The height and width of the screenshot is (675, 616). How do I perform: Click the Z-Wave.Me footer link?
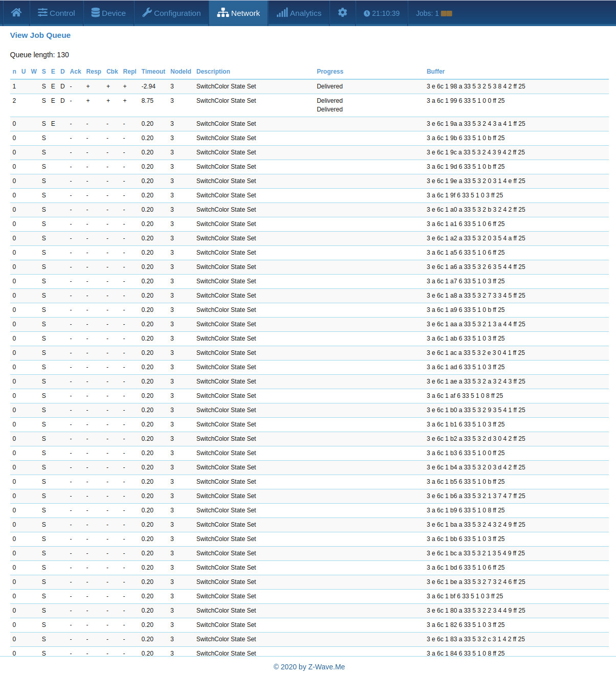[x=326, y=667]
